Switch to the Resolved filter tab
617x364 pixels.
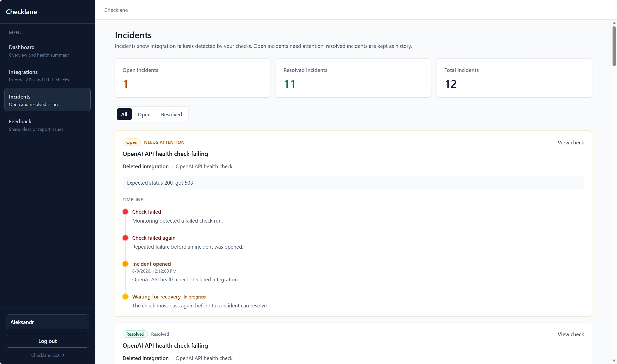point(171,114)
